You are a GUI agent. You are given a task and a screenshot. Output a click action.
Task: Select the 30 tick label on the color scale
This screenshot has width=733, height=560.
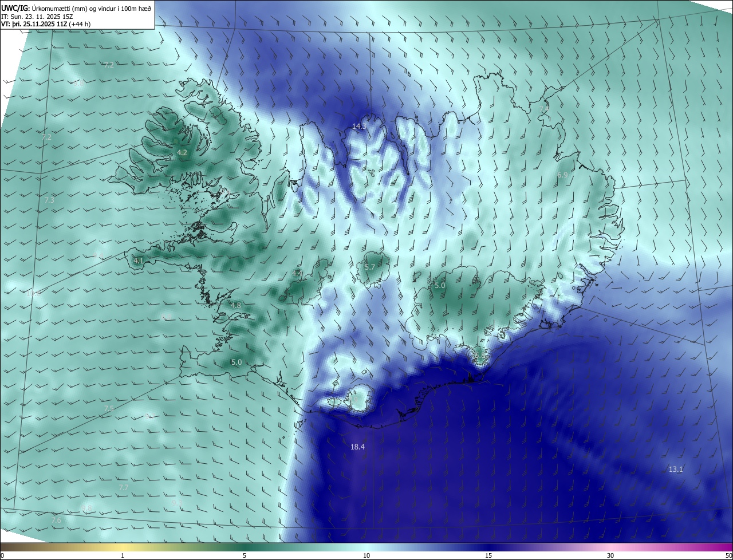pos(610,556)
